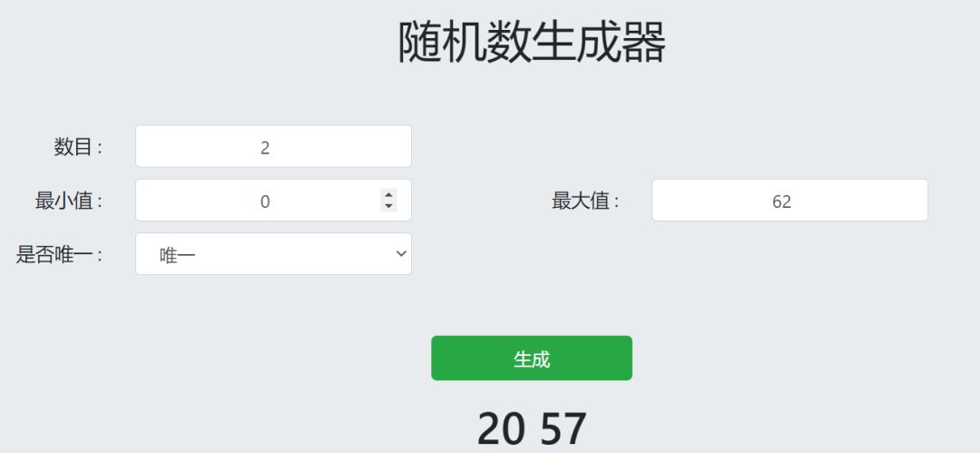Focus the 最大值 input field
Screen dimensions: 980x453
(789, 201)
